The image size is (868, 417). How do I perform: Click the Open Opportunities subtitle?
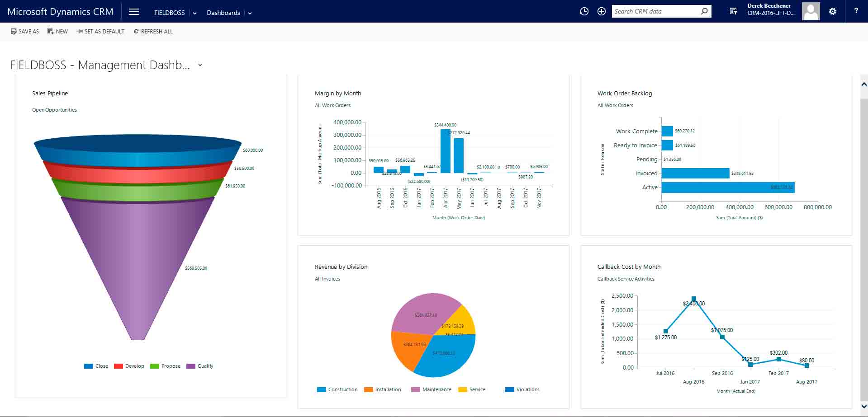click(x=54, y=110)
